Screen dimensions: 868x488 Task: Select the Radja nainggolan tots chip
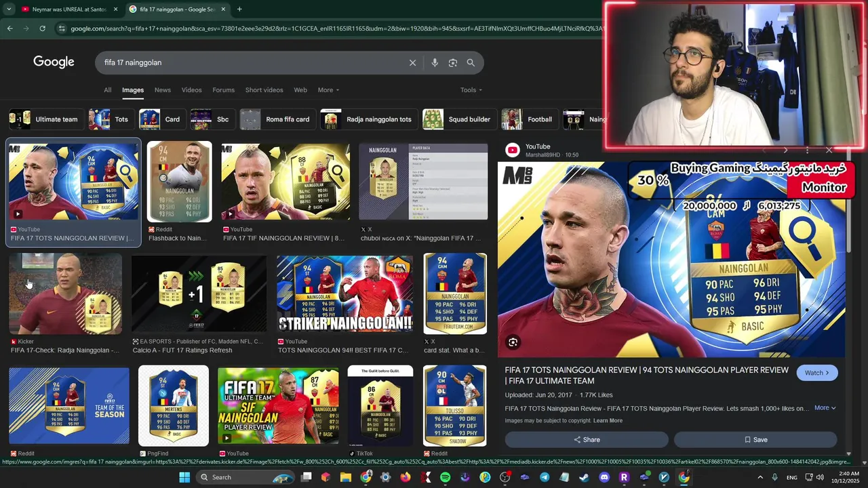(x=369, y=119)
